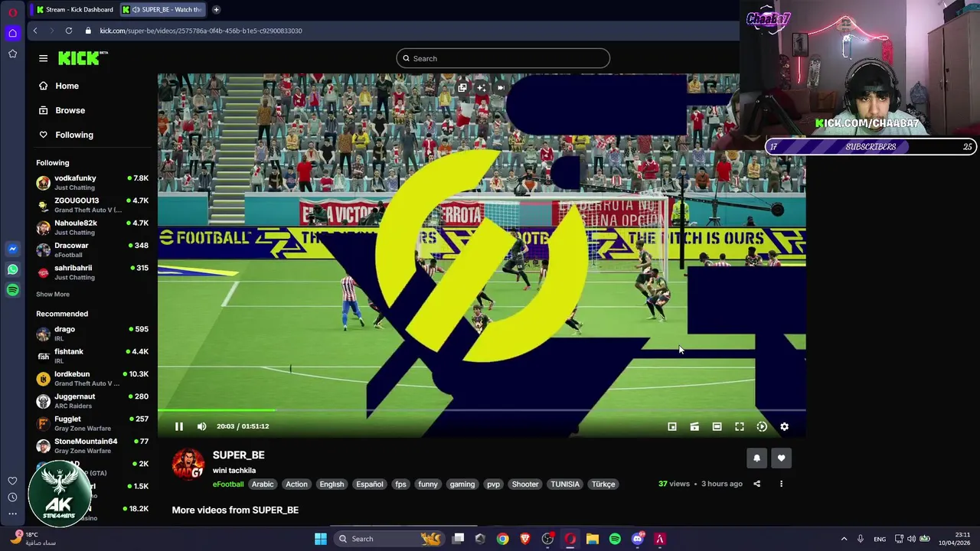Switch to Stream - Kick Dashboard tab
980x551 pixels.
click(75, 9)
